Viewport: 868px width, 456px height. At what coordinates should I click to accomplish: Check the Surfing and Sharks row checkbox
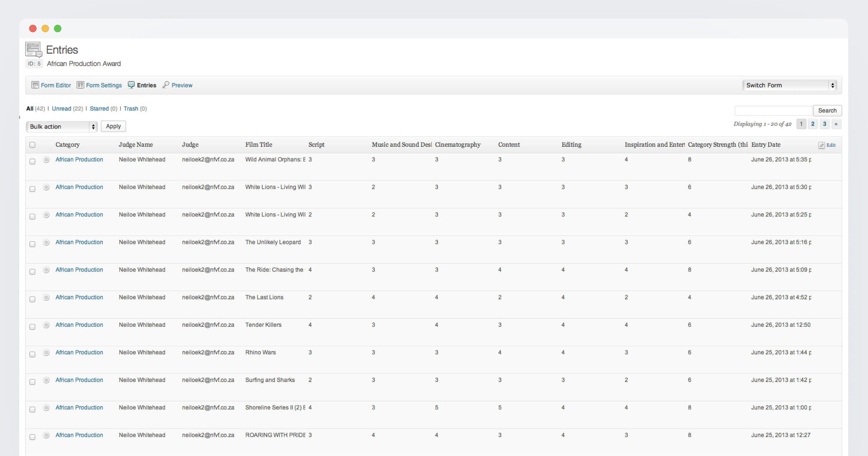coord(32,382)
